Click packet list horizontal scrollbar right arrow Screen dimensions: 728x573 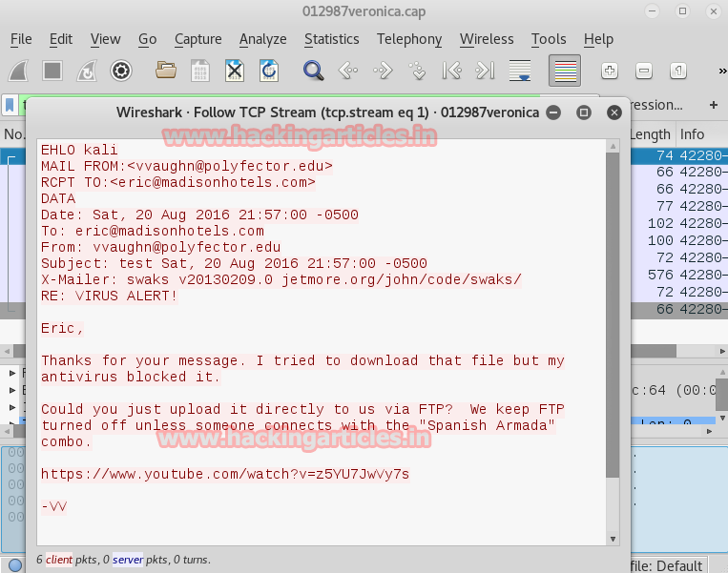(722, 351)
